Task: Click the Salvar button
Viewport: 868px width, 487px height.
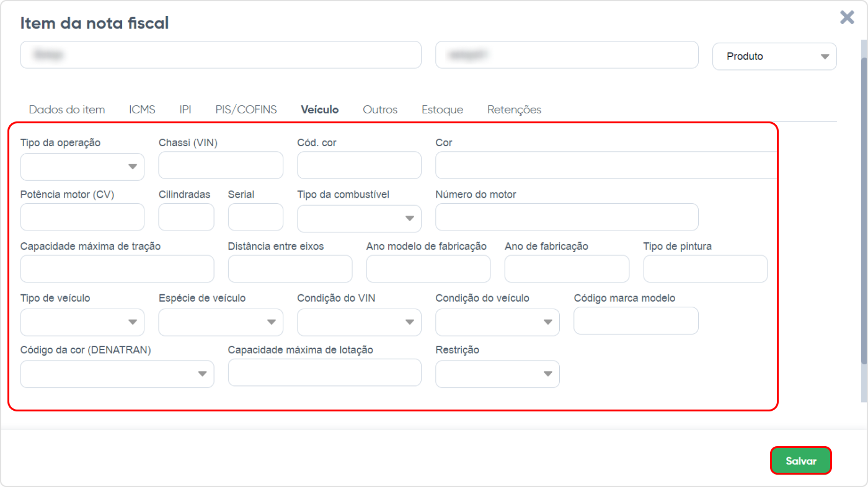Action: 800,460
